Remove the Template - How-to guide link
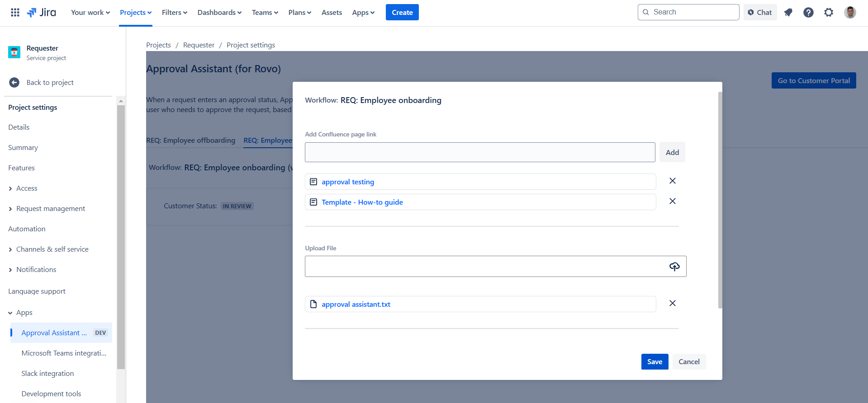 tap(673, 201)
